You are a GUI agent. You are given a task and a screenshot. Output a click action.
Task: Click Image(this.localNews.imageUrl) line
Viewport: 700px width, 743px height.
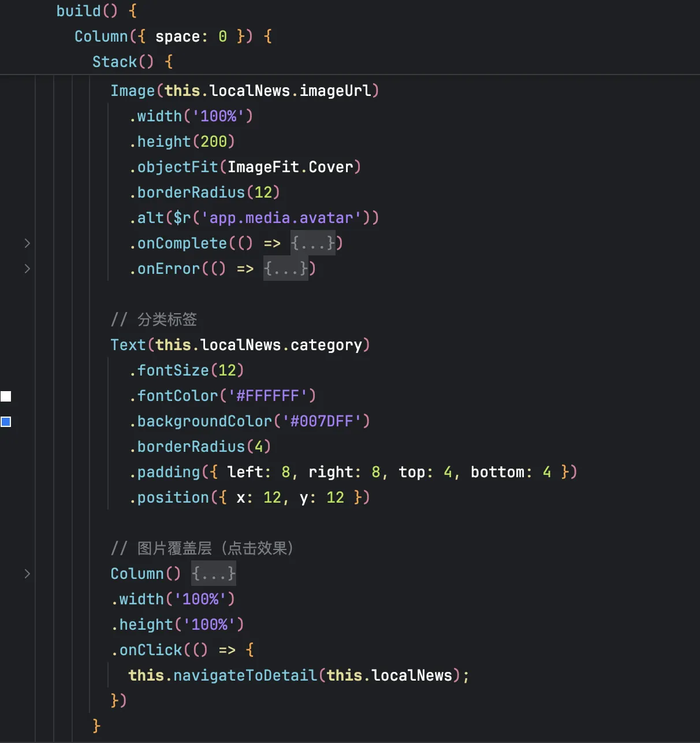245,91
